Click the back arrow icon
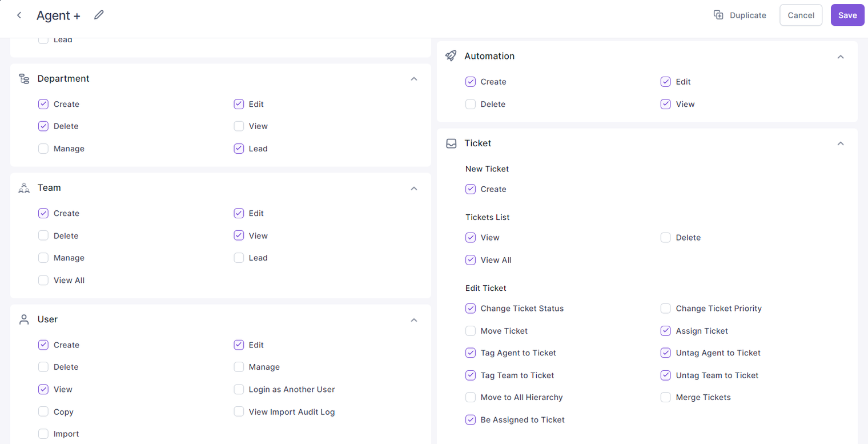The width and height of the screenshot is (868, 444). point(19,15)
